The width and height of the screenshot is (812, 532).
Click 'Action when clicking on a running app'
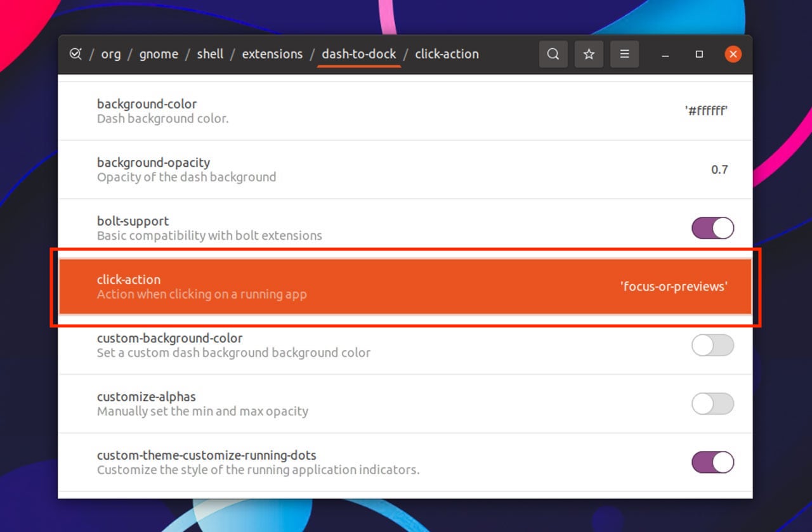coord(202,294)
